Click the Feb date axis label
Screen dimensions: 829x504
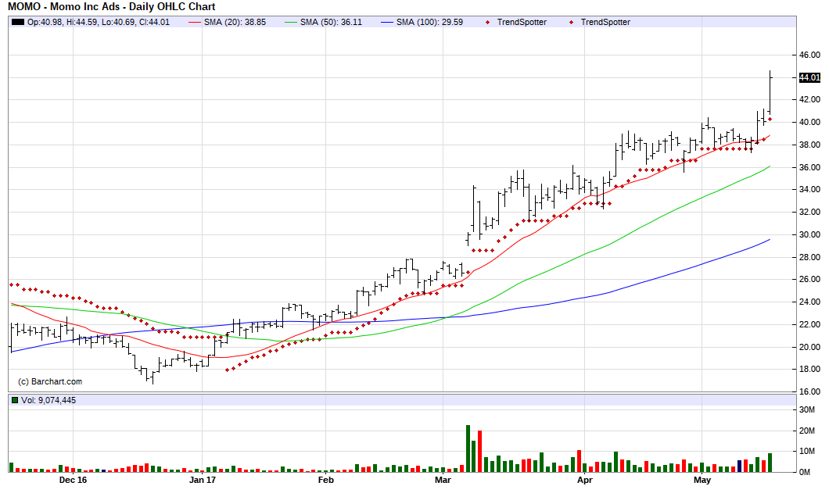point(325,481)
